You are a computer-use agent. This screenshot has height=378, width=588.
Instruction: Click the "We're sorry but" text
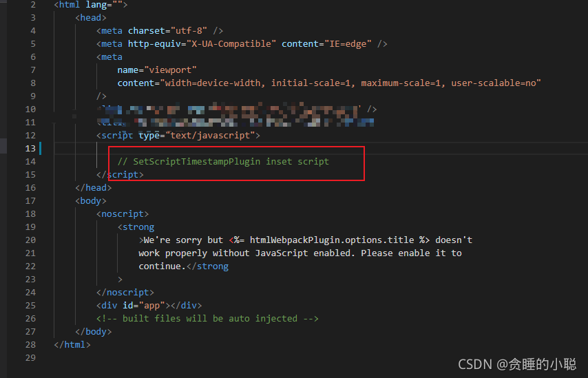(183, 240)
